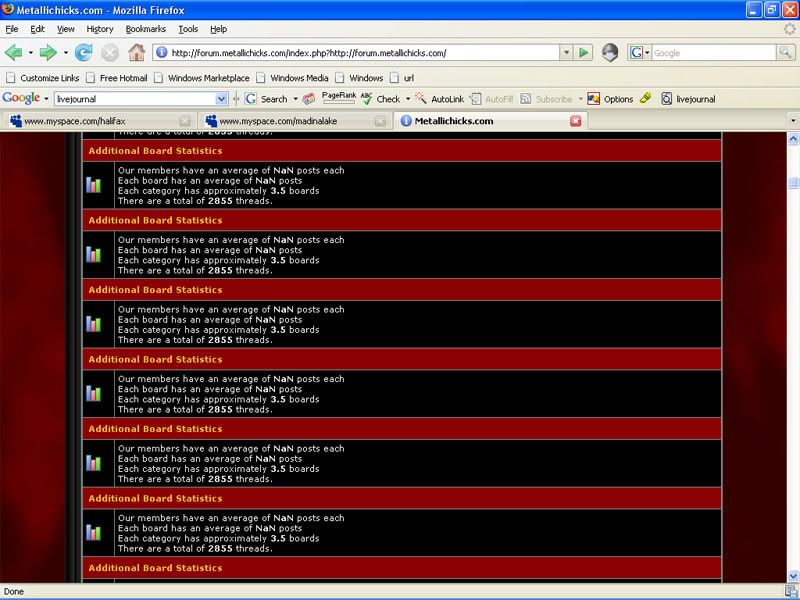This screenshot has height=600, width=800.
Task: Open the History menu
Action: click(x=99, y=29)
